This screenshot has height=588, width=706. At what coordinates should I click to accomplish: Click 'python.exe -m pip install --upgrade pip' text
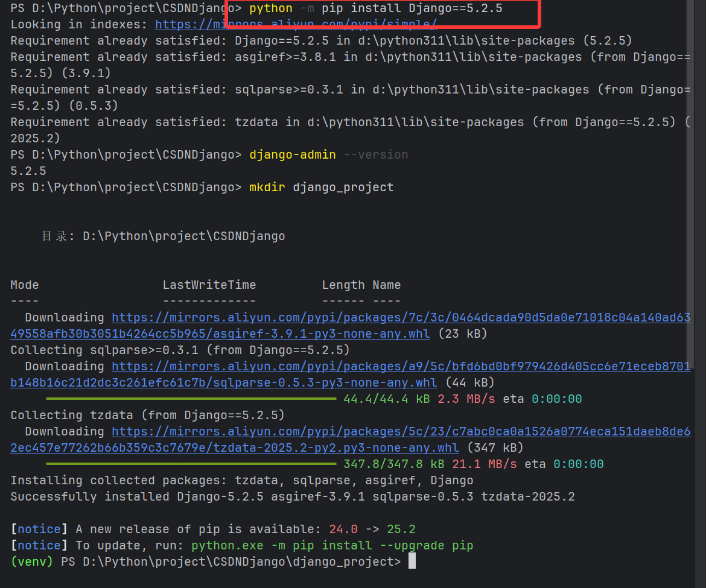click(x=332, y=545)
